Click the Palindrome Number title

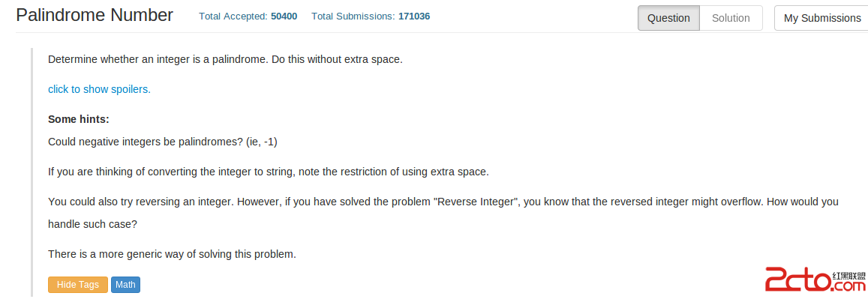(95, 16)
